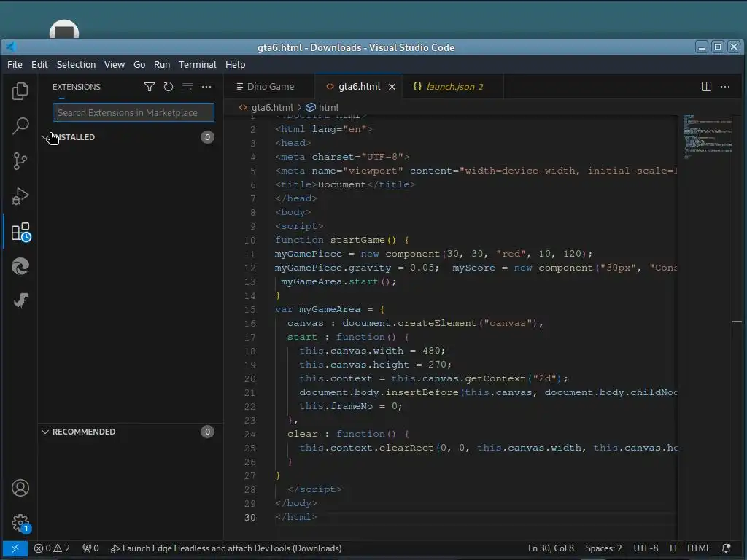Click the '</html>' closing tag on line 30
Screen dimensions: 747x560
296,517
